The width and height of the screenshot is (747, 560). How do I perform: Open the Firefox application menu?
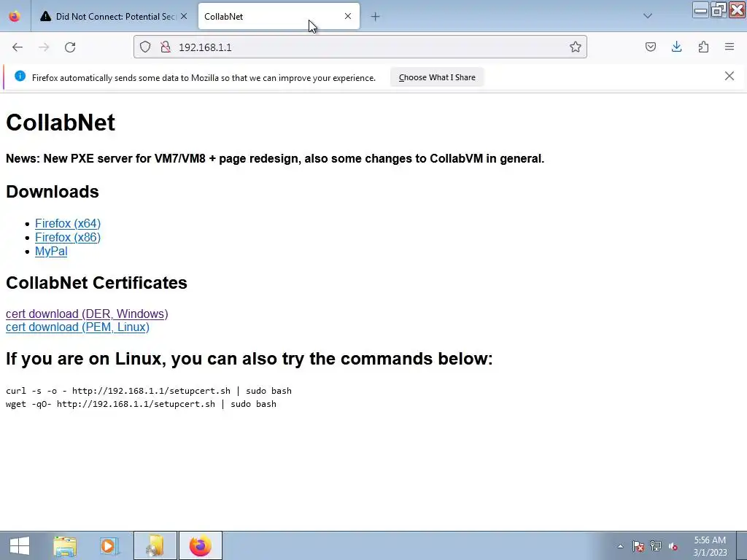tap(729, 47)
